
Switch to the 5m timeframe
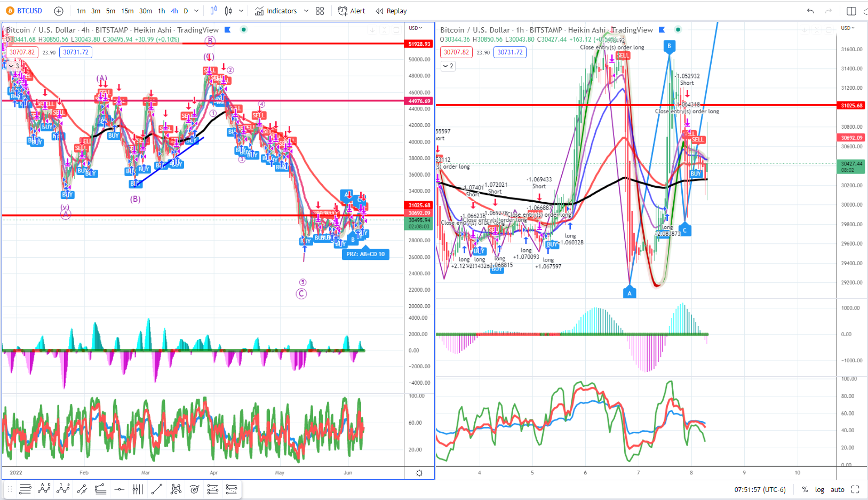pos(110,11)
